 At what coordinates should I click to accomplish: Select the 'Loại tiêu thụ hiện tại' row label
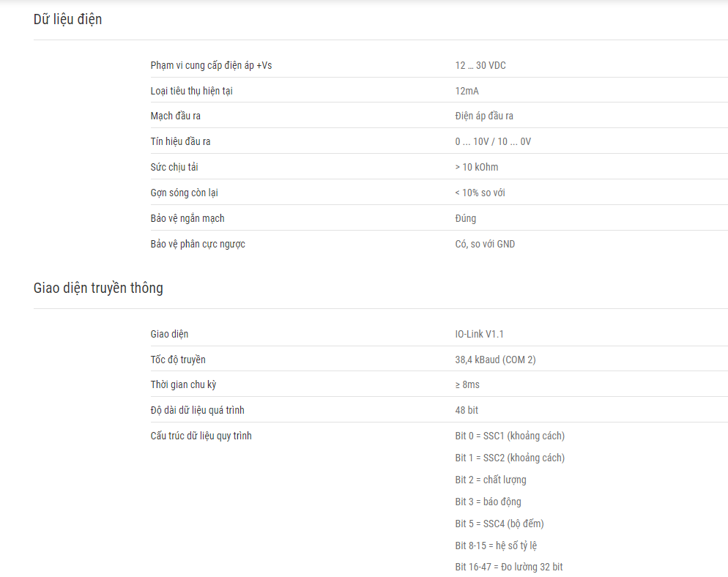click(x=191, y=91)
